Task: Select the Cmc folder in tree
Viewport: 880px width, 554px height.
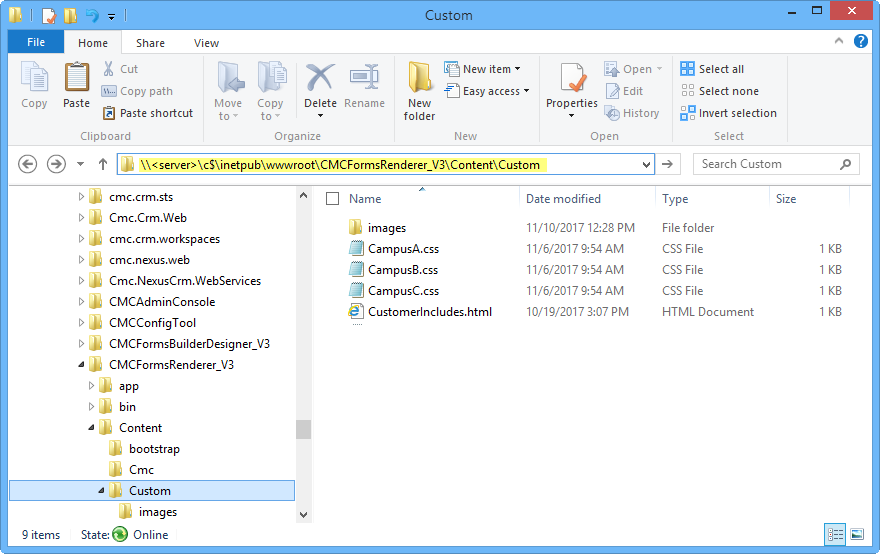Action: click(x=141, y=470)
